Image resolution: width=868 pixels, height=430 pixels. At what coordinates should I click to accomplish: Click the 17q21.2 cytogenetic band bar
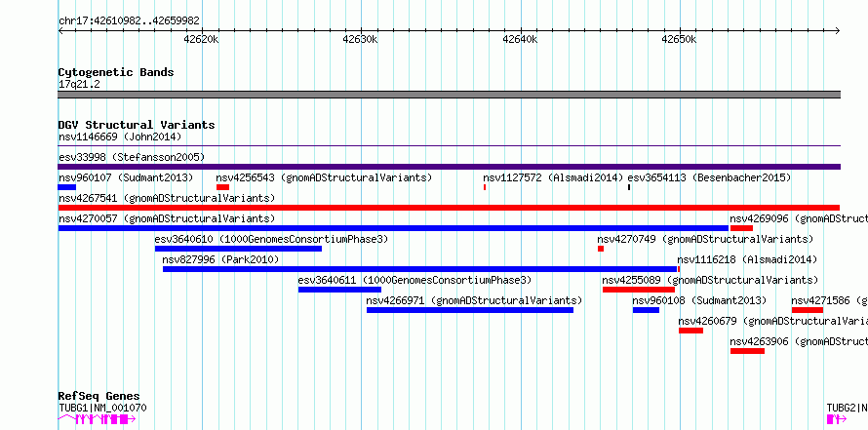(x=449, y=95)
